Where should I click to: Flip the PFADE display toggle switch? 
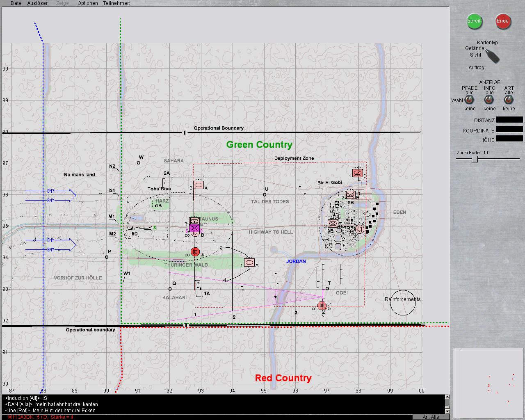470,100
